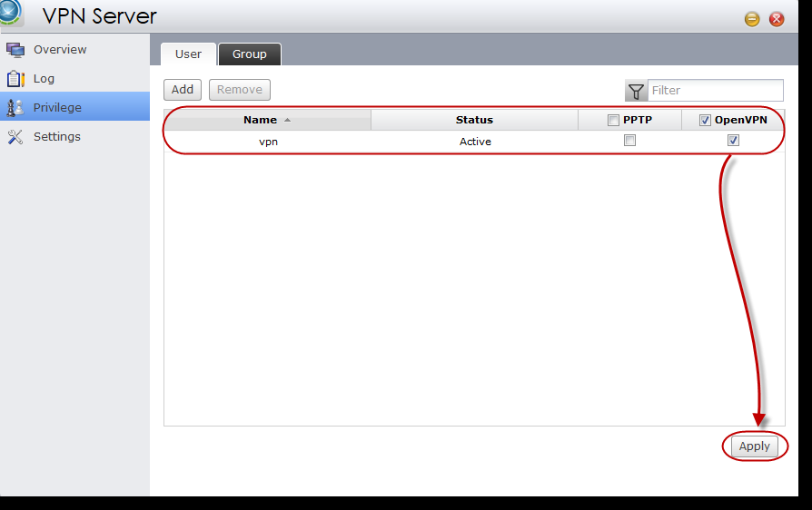Toggle the OpenVPN header checkbox

[x=705, y=120]
